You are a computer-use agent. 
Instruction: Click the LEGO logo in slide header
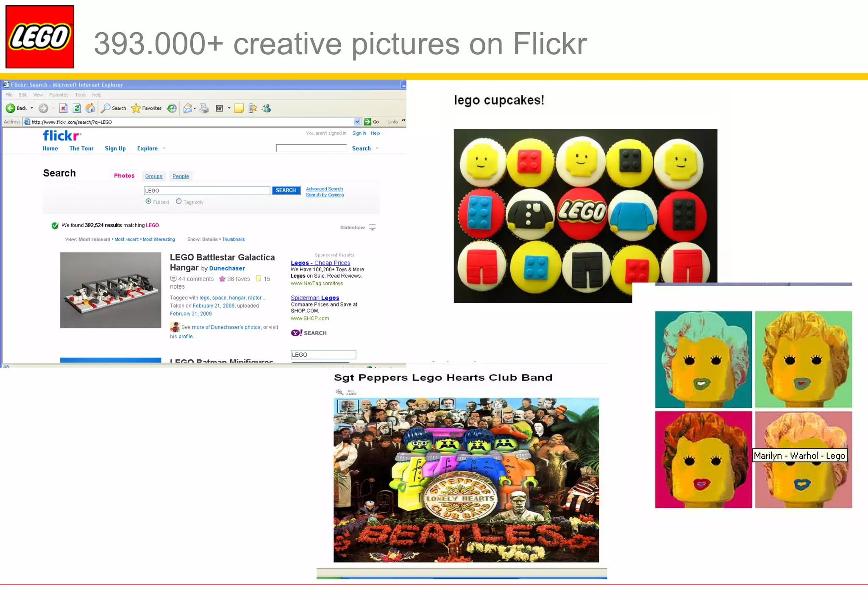coord(40,37)
